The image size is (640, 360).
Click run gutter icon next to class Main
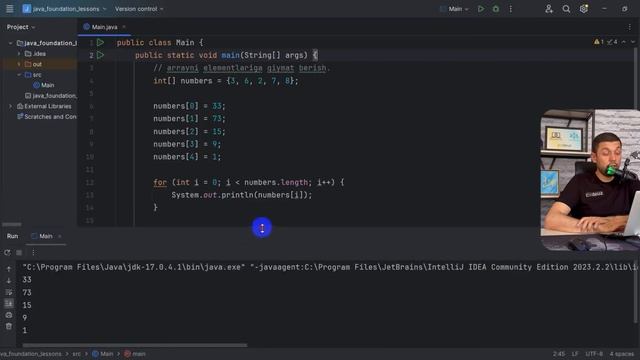coord(100,42)
